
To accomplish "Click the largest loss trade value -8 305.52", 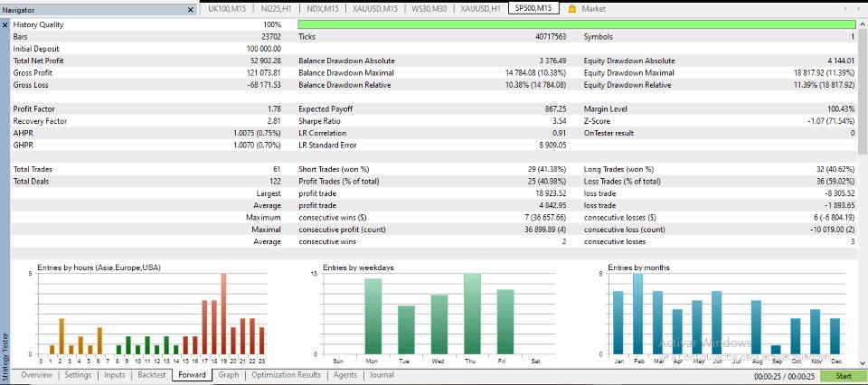I will (840, 193).
